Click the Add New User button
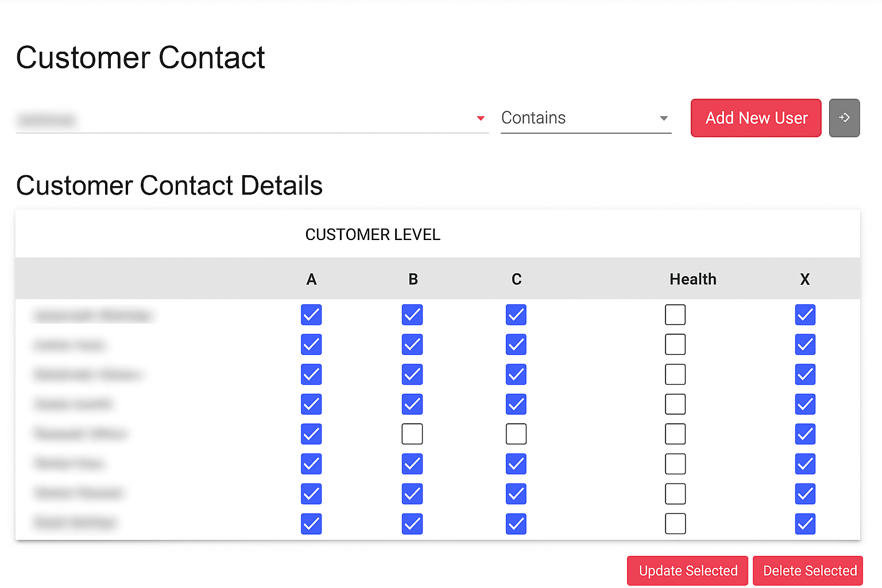This screenshot has height=588, width=882. coord(756,118)
